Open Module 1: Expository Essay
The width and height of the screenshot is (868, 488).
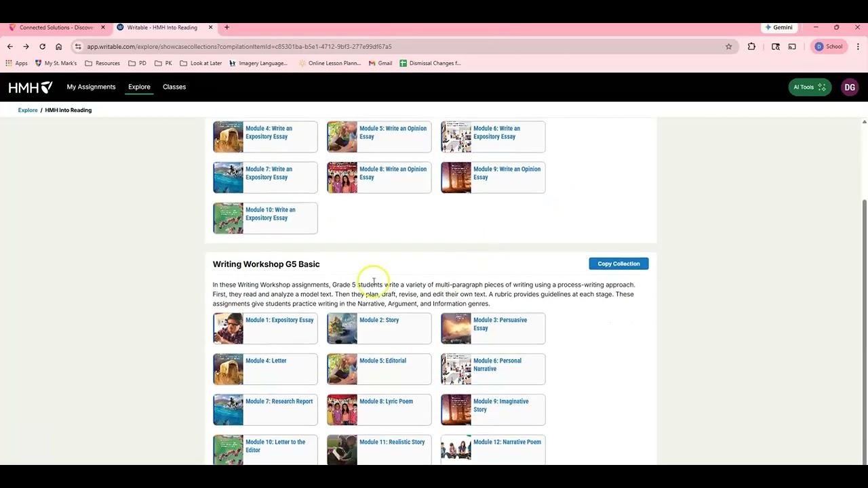[265, 329]
